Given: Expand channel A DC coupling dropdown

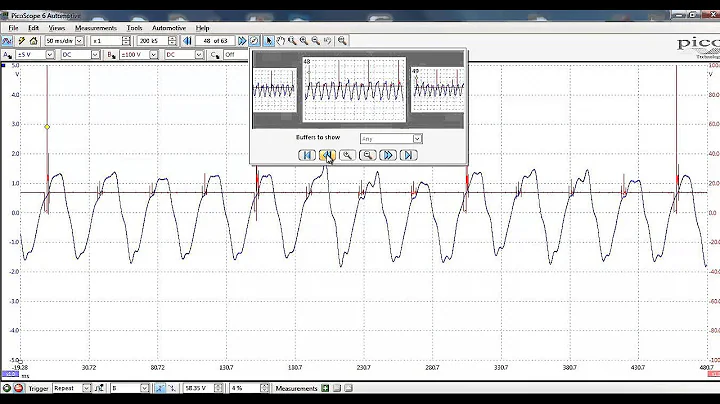Looking at the screenshot, I should [x=95, y=55].
